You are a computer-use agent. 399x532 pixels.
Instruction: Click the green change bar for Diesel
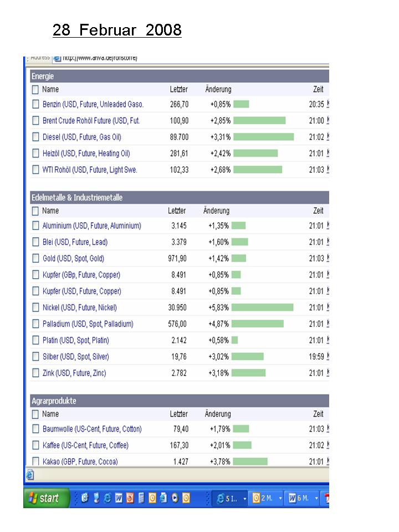tap(263, 137)
